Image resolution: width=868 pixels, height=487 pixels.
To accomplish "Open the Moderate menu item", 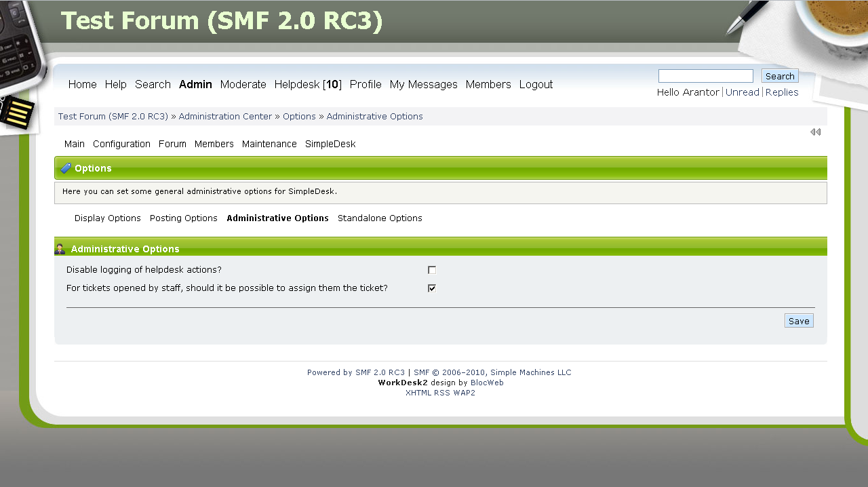I will pyautogui.click(x=243, y=84).
